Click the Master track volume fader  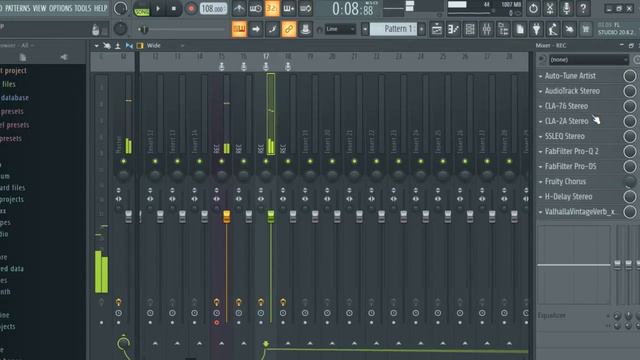click(x=129, y=217)
